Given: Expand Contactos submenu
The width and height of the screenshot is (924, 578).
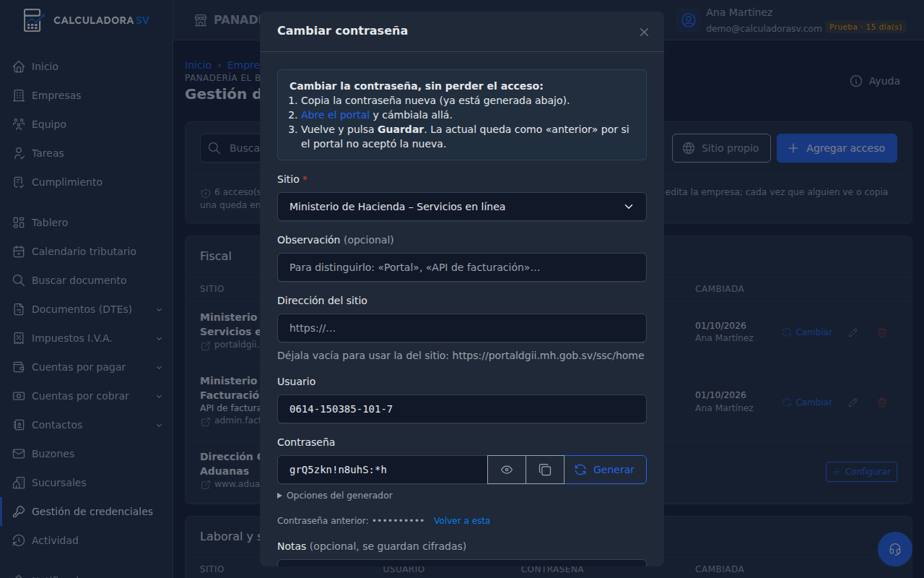Looking at the screenshot, I should [87, 425].
